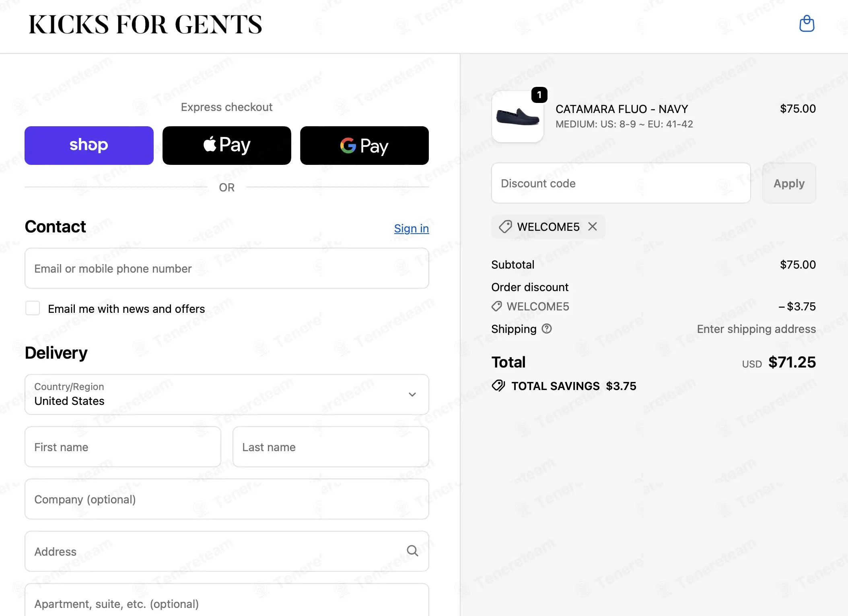Pay with the Shop Pay button

pos(89,146)
